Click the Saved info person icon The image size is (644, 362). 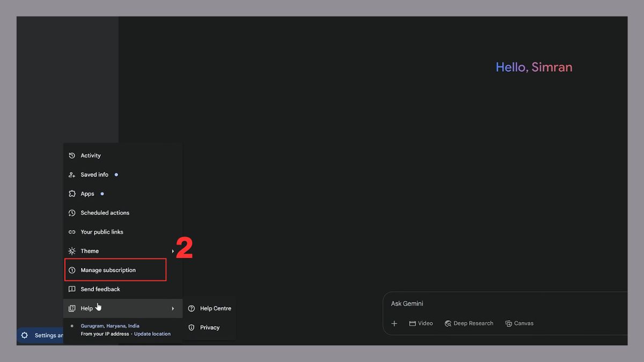click(x=72, y=175)
